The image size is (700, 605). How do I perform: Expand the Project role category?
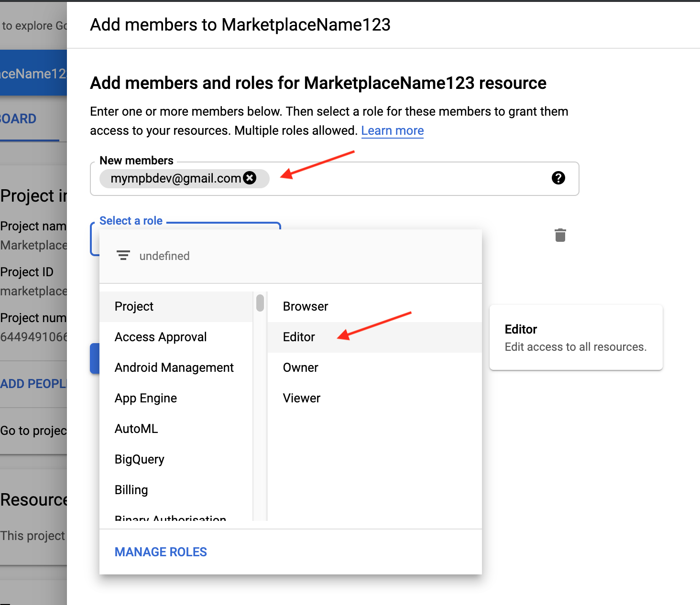pyautogui.click(x=134, y=306)
